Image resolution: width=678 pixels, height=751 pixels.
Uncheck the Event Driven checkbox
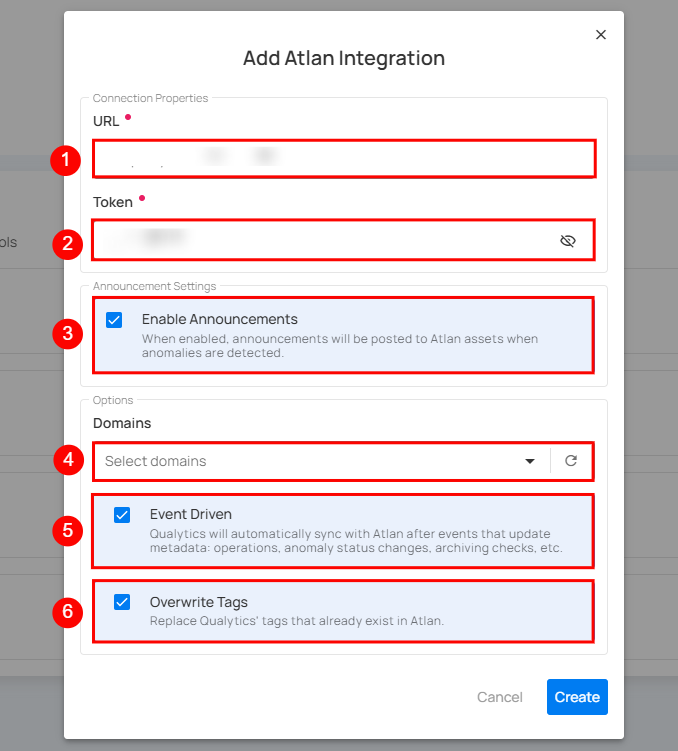coord(122,515)
